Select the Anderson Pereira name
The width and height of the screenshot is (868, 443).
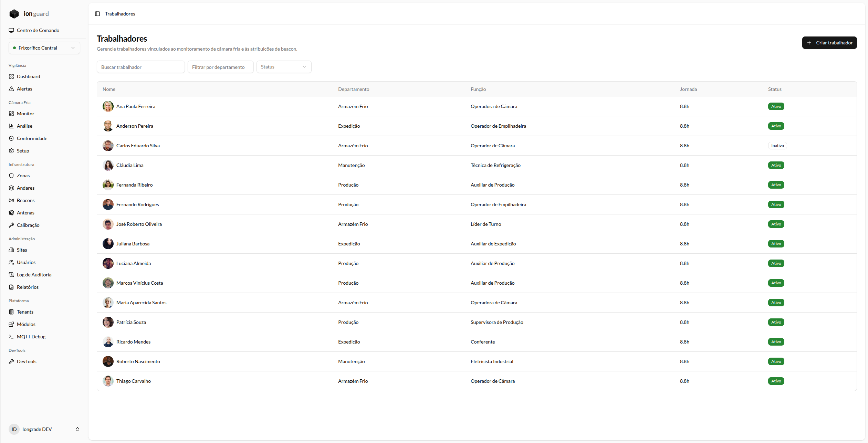(x=135, y=126)
